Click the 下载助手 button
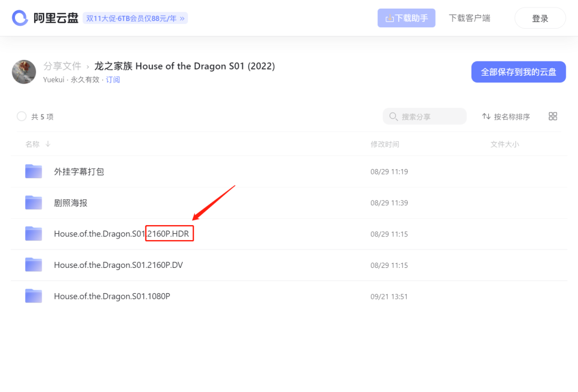578x392 pixels. tap(406, 18)
